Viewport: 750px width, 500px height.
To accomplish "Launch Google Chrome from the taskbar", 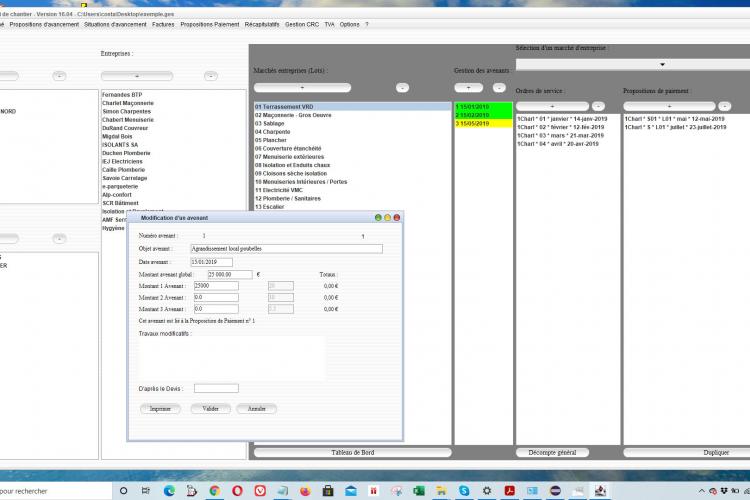I will coord(215,490).
